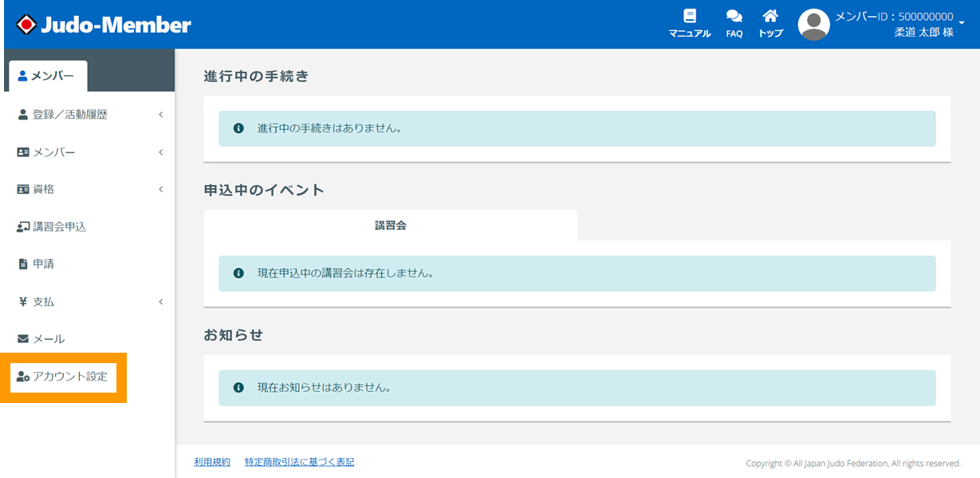Expand the 資格 submenu chevron
This screenshot has width=980, height=478.
(x=160, y=190)
